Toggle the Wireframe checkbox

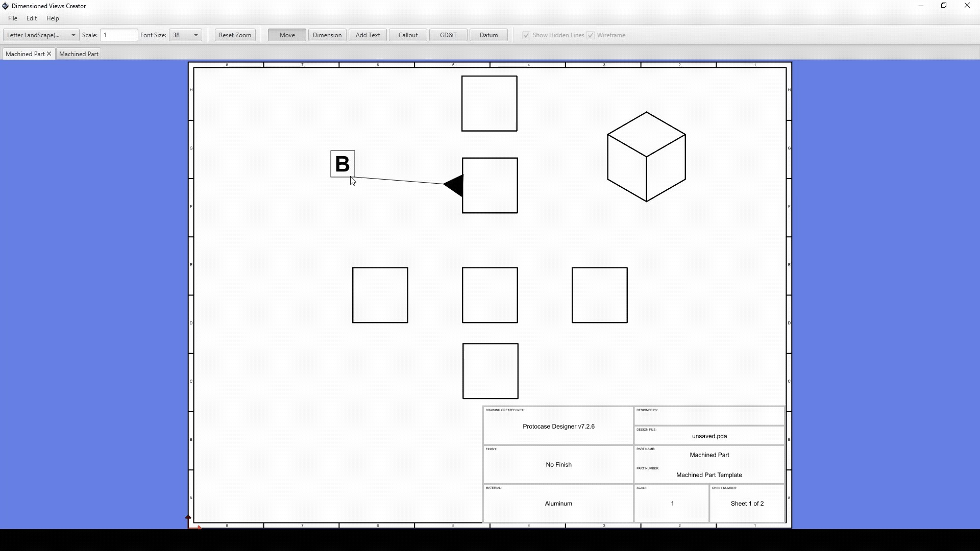pos(591,35)
